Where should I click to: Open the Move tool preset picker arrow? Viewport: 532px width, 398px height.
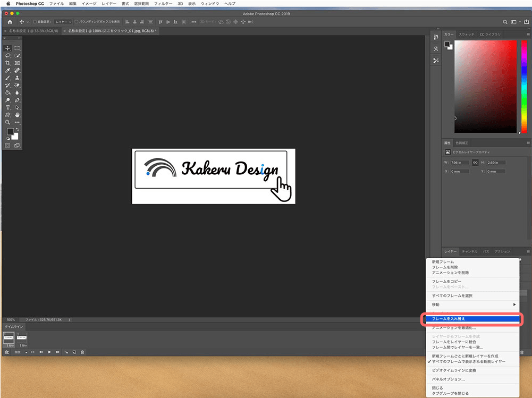[28, 22]
